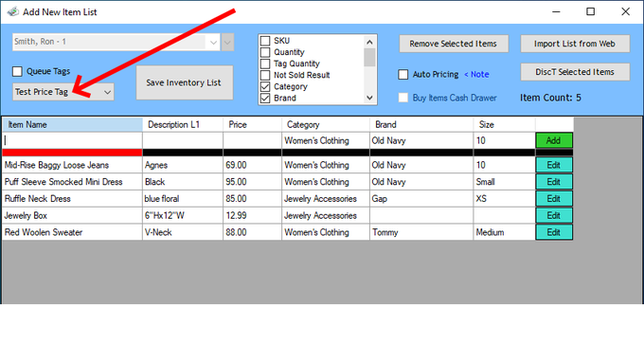Screen dimensions: 644x344
Task: Select the Red Woolen Sweater cell
Action: coord(73,232)
